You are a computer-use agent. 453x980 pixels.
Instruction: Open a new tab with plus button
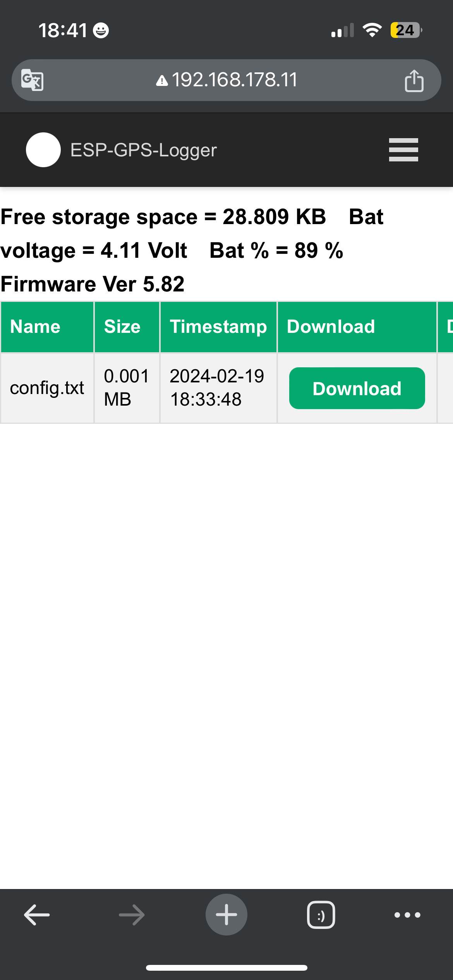[226, 915]
